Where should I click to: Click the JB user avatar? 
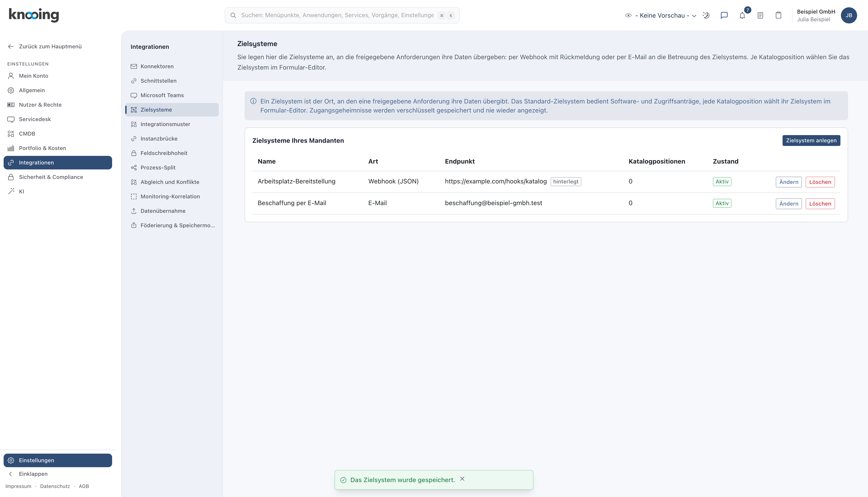click(849, 15)
